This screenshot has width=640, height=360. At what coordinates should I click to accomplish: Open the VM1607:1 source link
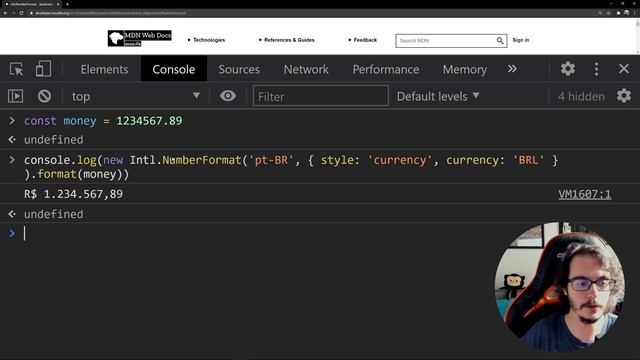(584, 194)
